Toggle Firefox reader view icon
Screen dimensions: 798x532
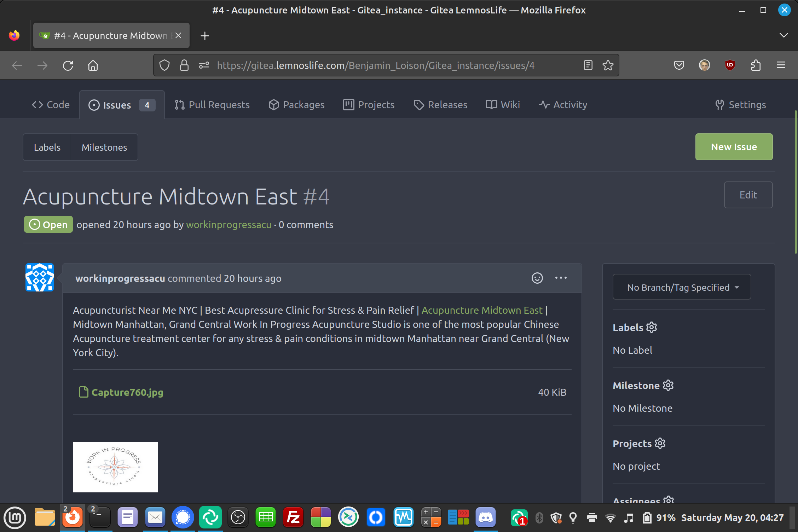click(x=588, y=65)
